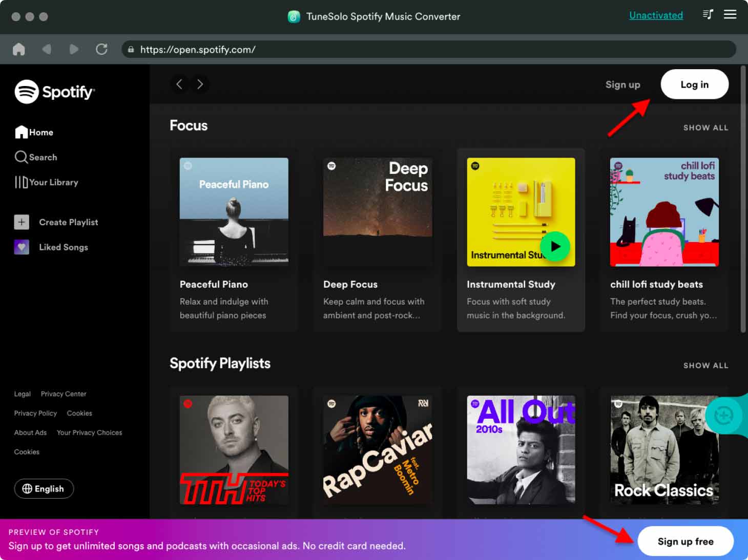Open Today's Top Hits playlist cover
The height and width of the screenshot is (560, 748).
pos(234,450)
